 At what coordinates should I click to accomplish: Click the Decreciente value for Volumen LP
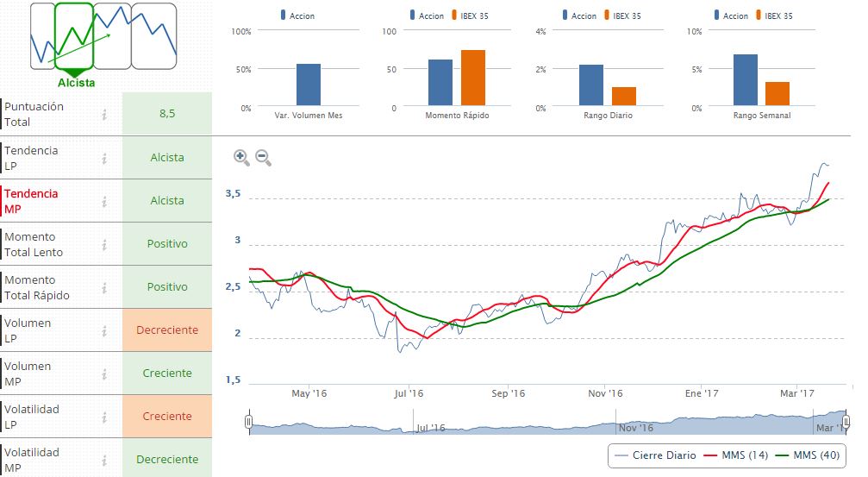point(167,330)
